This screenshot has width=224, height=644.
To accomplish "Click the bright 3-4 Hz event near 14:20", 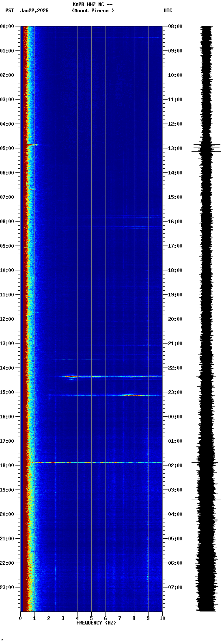I will click(71, 376).
